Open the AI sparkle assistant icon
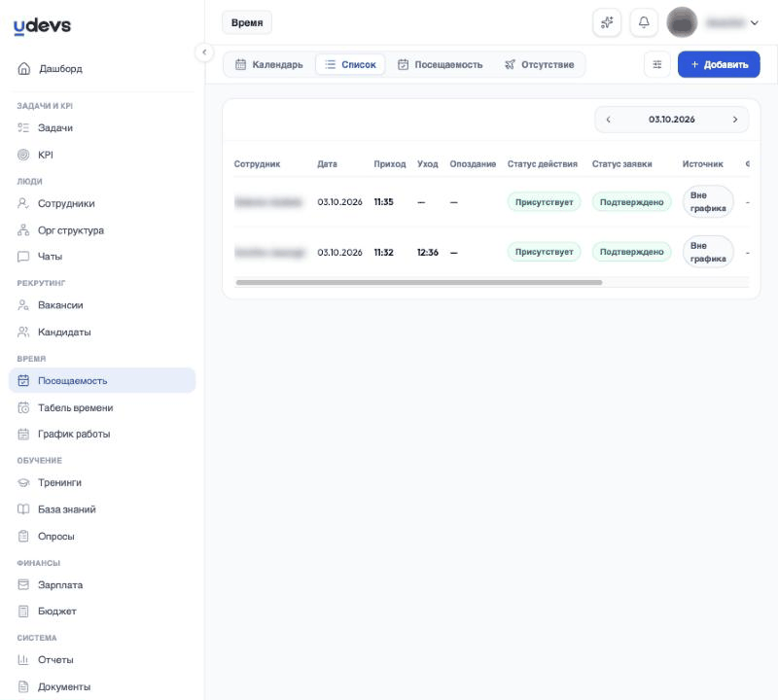Viewport: 778px width, 700px height. pos(607,22)
